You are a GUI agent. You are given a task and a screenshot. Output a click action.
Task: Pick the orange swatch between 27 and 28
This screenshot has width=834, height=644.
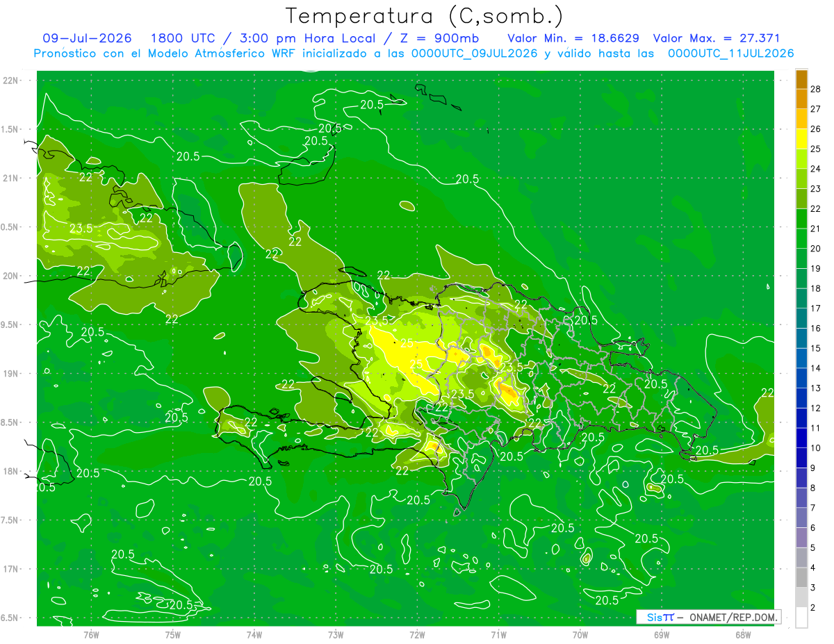click(801, 99)
